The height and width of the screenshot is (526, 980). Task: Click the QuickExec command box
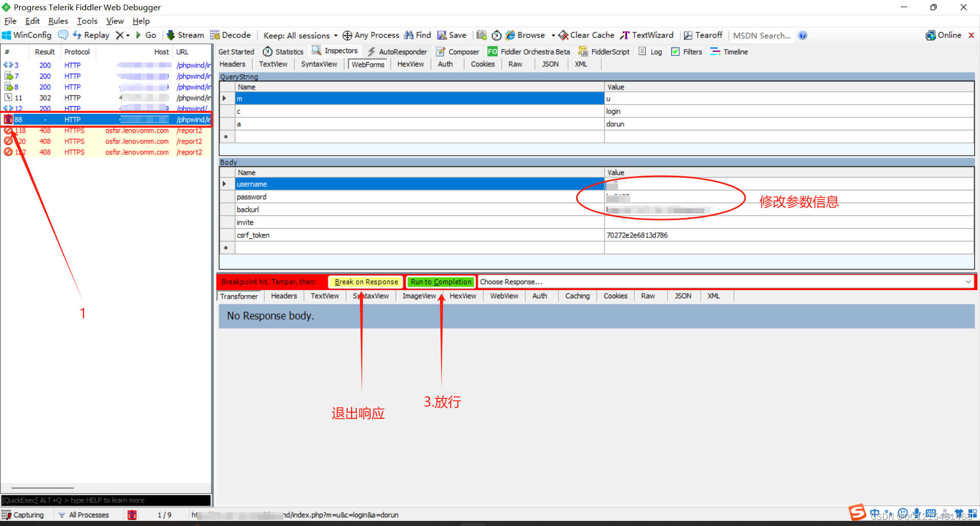106,500
